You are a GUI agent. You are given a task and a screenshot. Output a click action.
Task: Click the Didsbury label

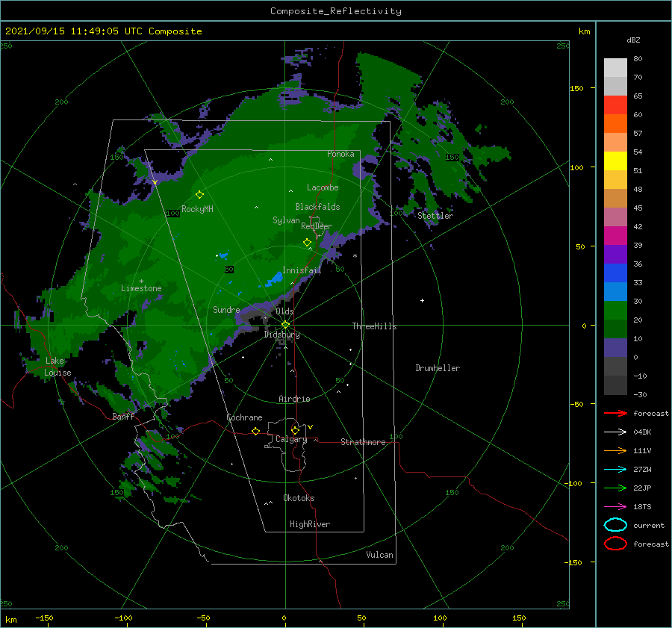pos(281,335)
